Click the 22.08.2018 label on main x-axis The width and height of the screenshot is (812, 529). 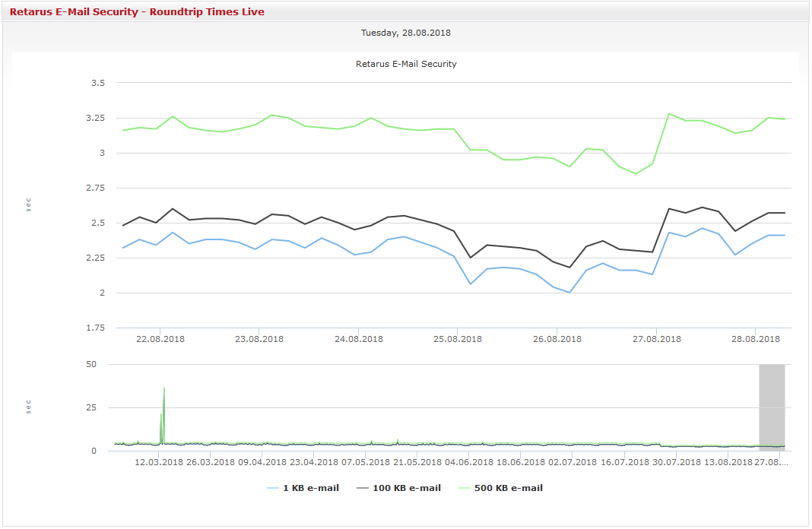[x=160, y=339]
